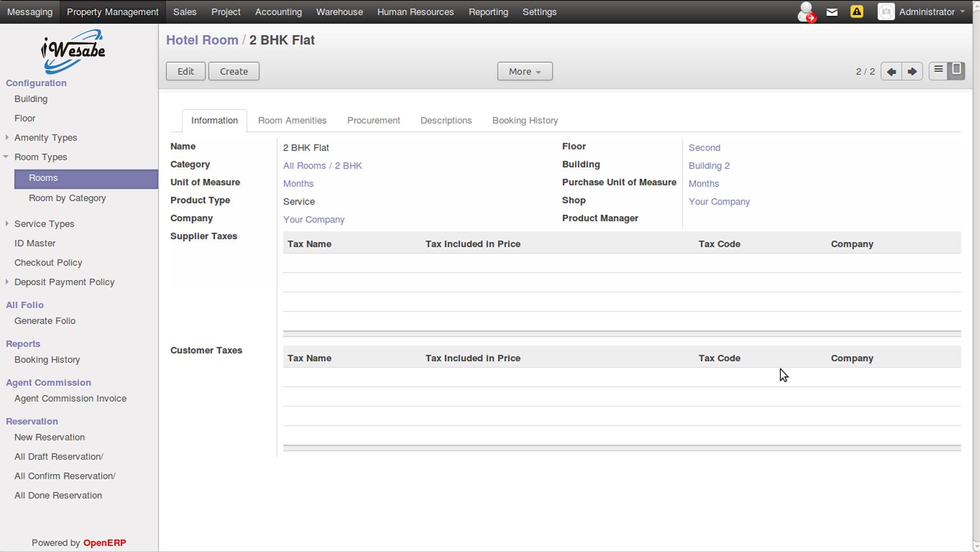Expand the Amenity Types menu

[46, 138]
